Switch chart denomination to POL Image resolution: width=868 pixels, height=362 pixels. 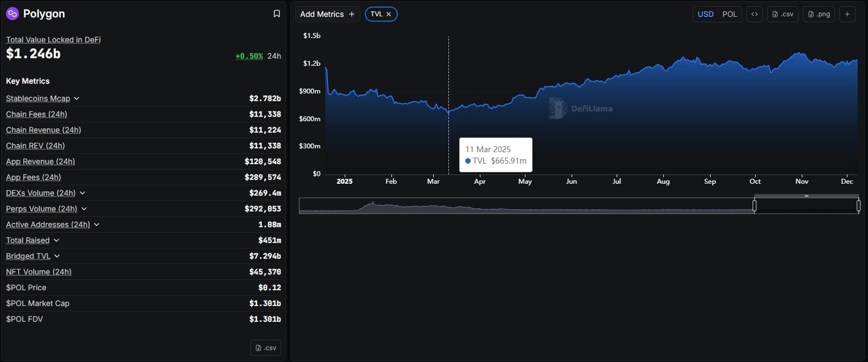[730, 14]
